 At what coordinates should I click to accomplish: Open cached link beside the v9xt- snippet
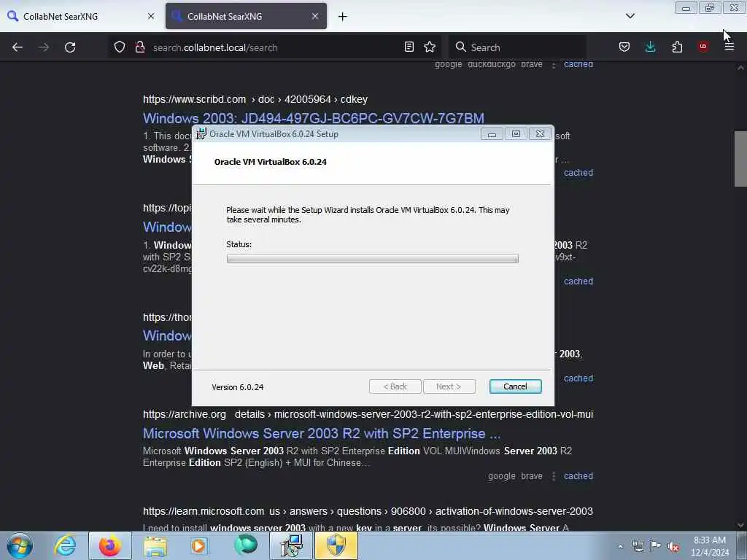(x=578, y=281)
